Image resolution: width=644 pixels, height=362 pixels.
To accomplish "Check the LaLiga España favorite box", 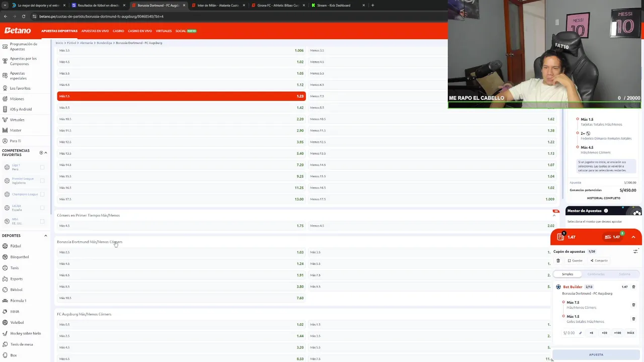I will tap(42, 208).
